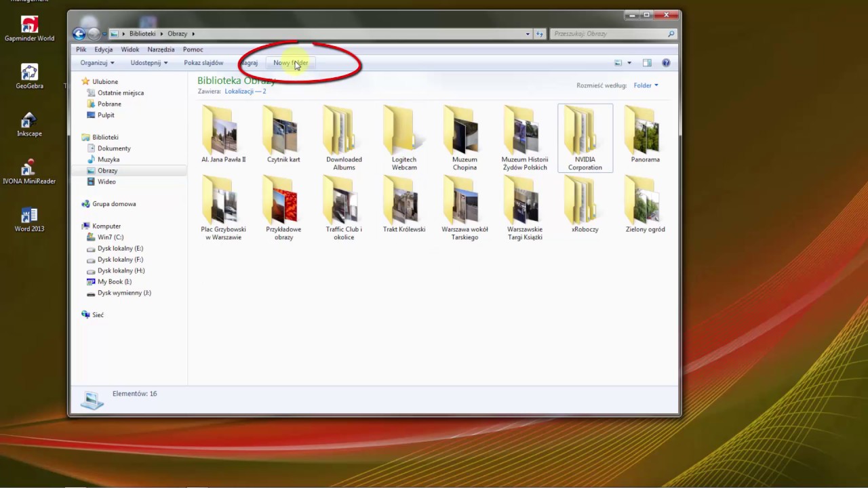Select Win7 (C:) drive

(x=111, y=237)
